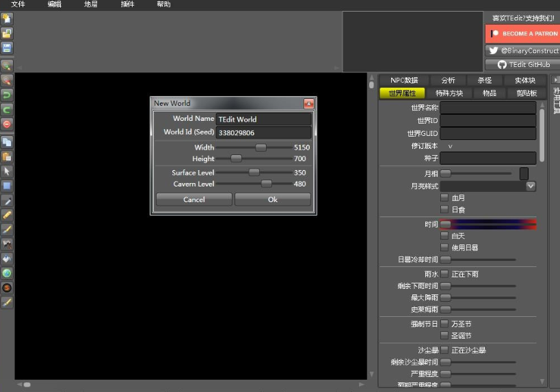
Task: Click the Save World floppy disk icon
Action: click(7, 48)
